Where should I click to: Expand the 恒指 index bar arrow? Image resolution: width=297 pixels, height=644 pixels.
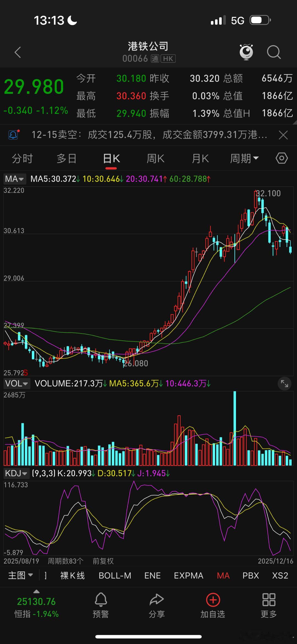coord(36,591)
